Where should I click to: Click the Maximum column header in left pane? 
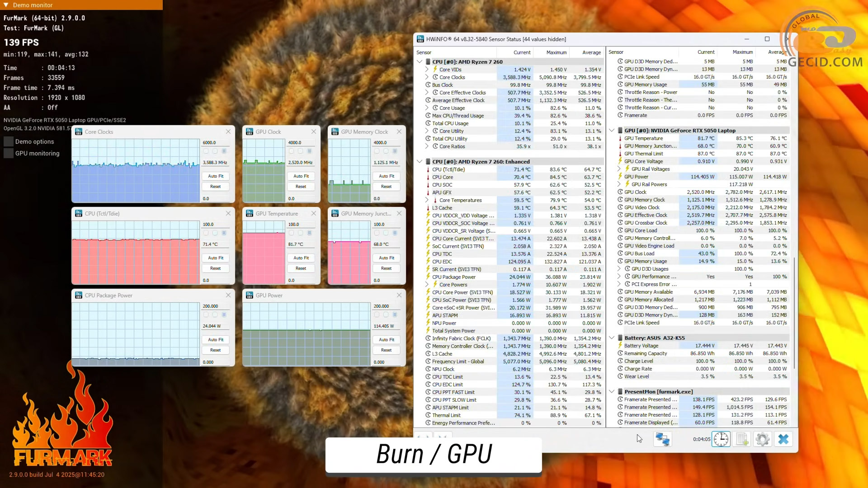click(x=556, y=52)
